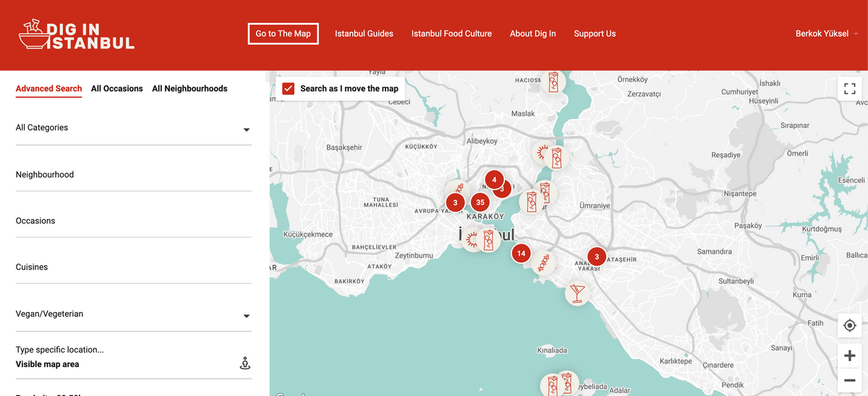Open the Cuisines filter field
The width and height of the screenshot is (868, 396).
pos(133,267)
